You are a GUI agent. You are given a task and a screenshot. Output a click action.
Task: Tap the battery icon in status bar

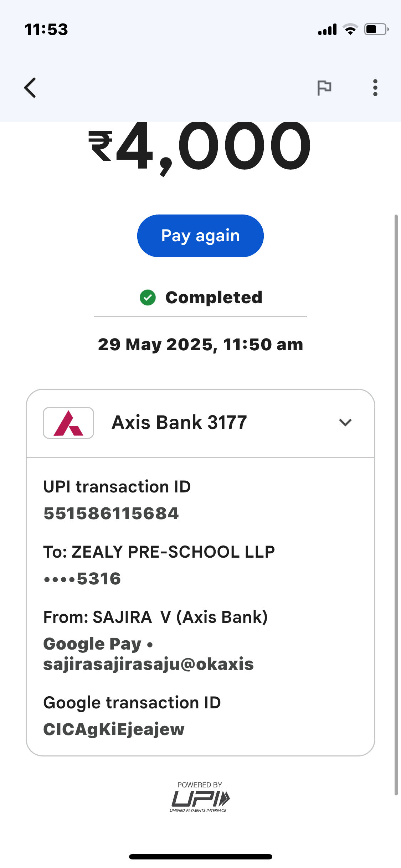coord(376,29)
